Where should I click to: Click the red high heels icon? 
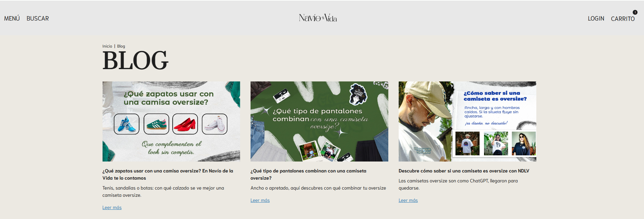(185, 124)
